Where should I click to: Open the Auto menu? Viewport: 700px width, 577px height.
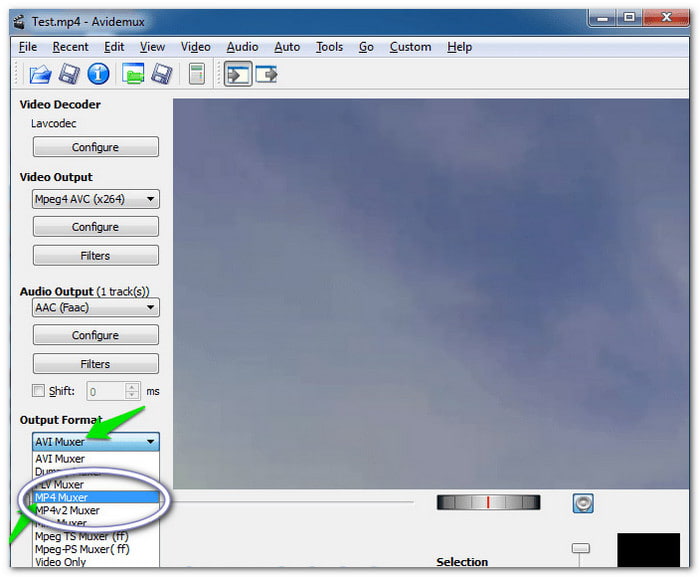(287, 47)
